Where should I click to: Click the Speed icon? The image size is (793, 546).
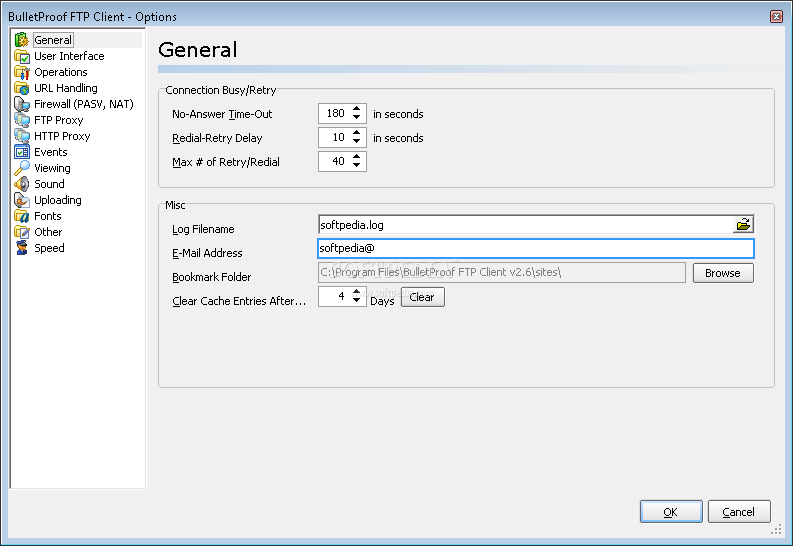(22, 248)
